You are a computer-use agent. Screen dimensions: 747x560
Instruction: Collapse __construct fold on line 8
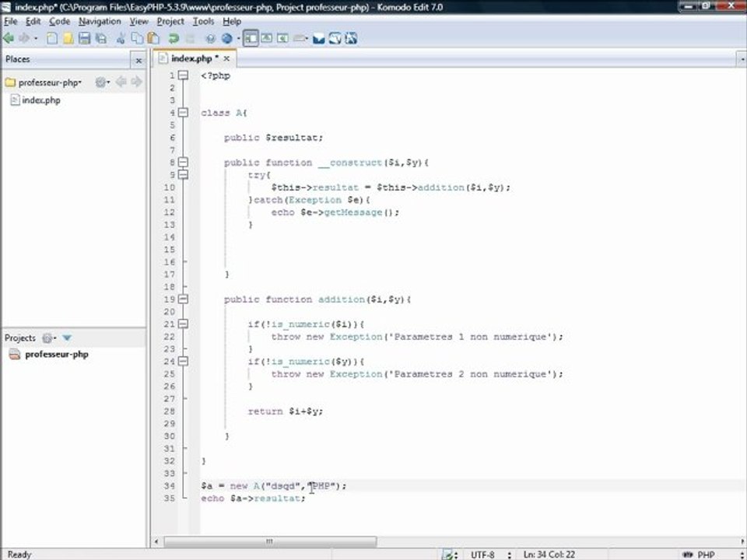point(183,163)
